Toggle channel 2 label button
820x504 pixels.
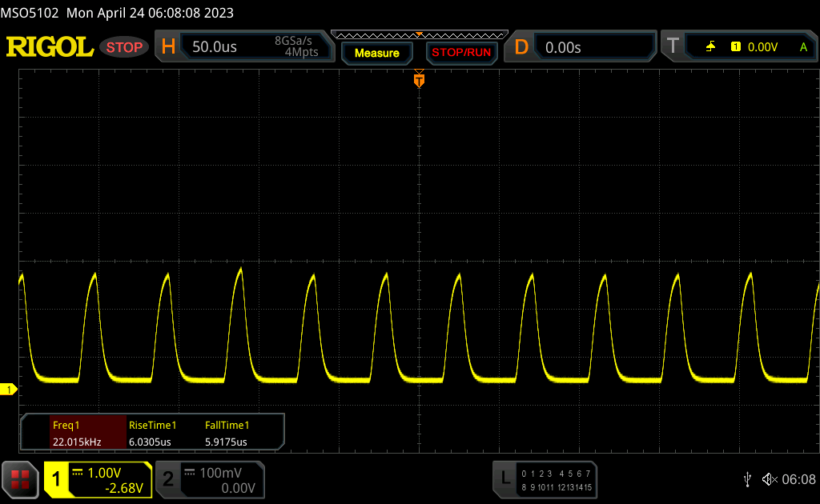(x=168, y=479)
